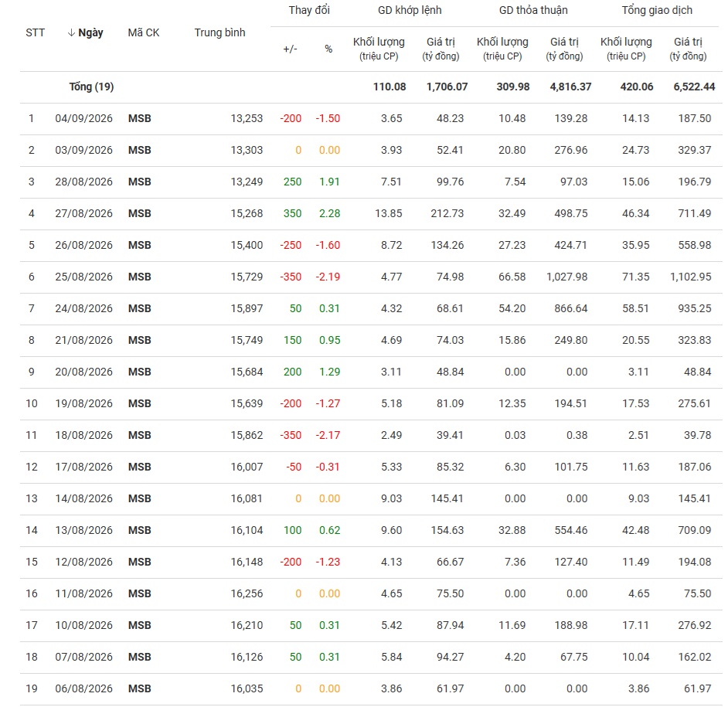Select the average price 13,303
The height and width of the screenshot is (707, 728).
[247, 151]
